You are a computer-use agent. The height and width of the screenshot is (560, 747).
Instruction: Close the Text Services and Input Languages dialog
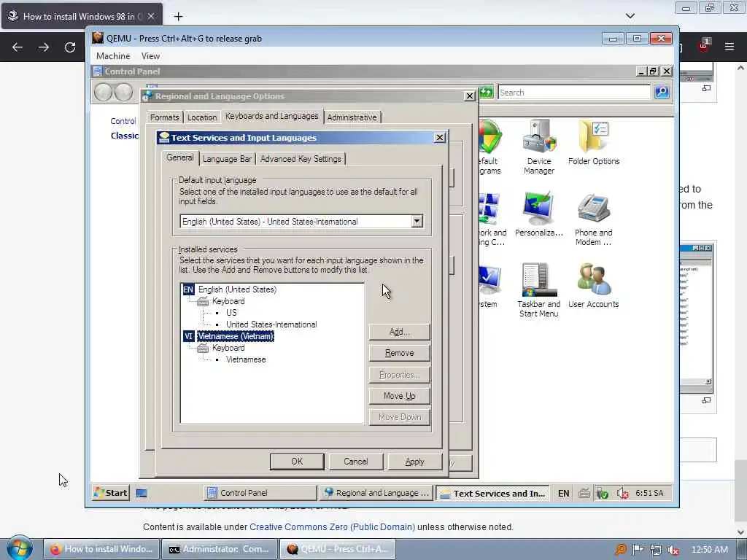pos(440,138)
